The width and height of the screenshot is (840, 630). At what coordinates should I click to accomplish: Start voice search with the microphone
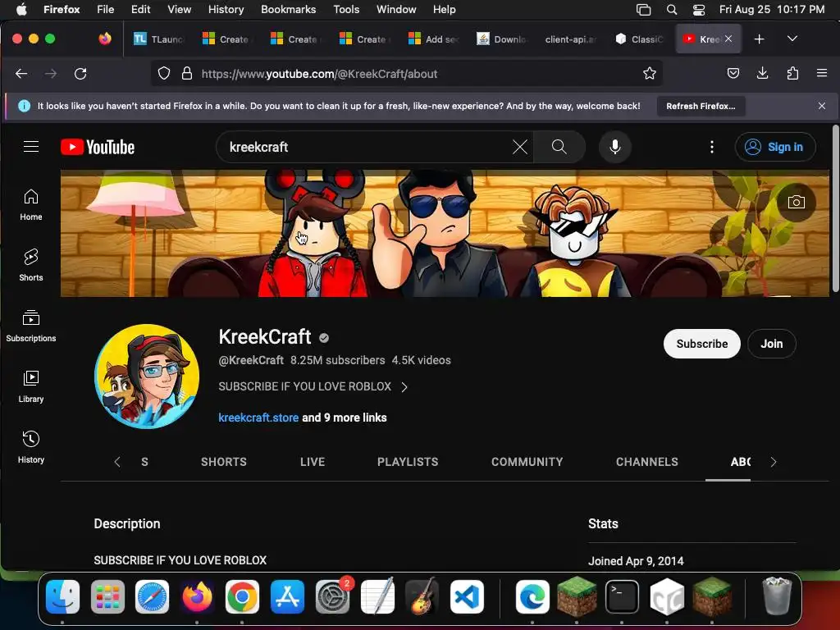[x=615, y=147]
